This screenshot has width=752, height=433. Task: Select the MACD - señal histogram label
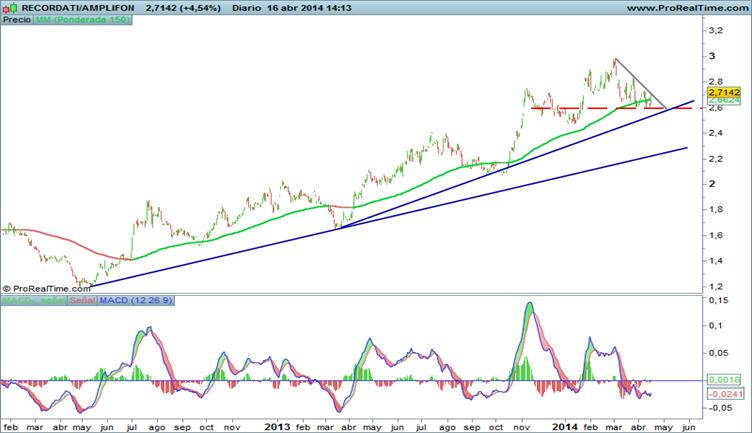click(x=34, y=301)
